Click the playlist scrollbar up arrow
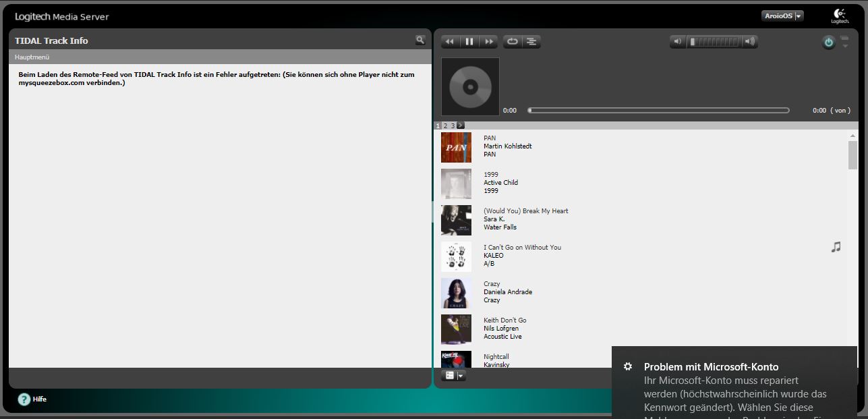The image size is (868, 419). coord(852,136)
